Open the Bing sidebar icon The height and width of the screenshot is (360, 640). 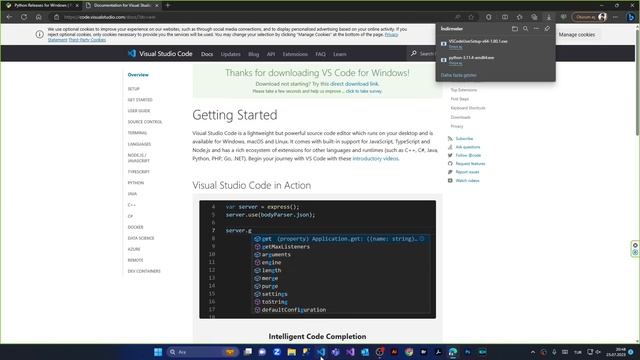click(631, 17)
